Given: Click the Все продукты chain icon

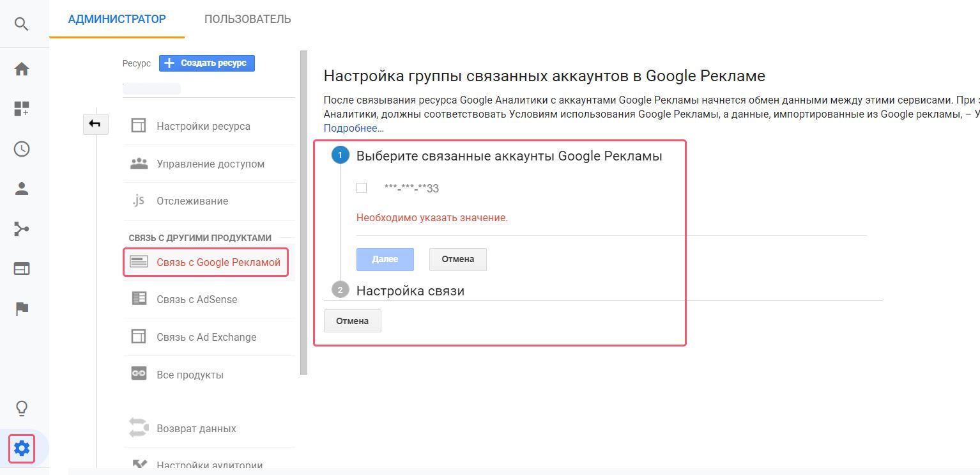Looking at the screenshot, I should point(139,374).
